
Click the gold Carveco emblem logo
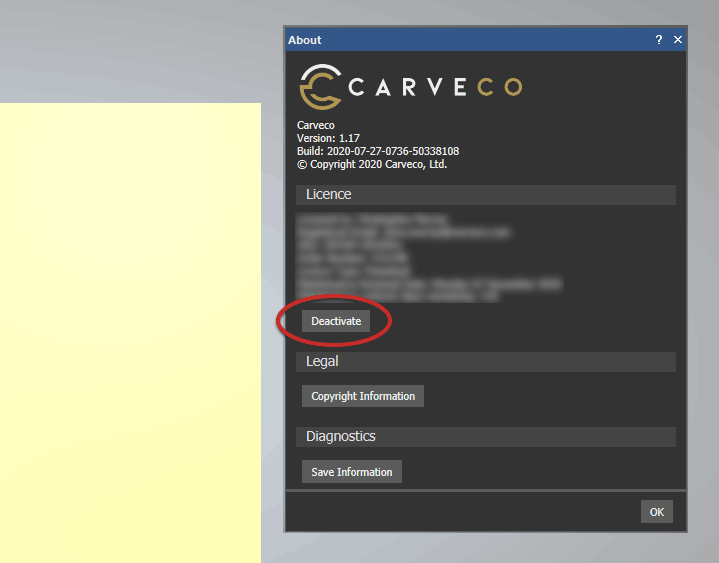[320, 87]
